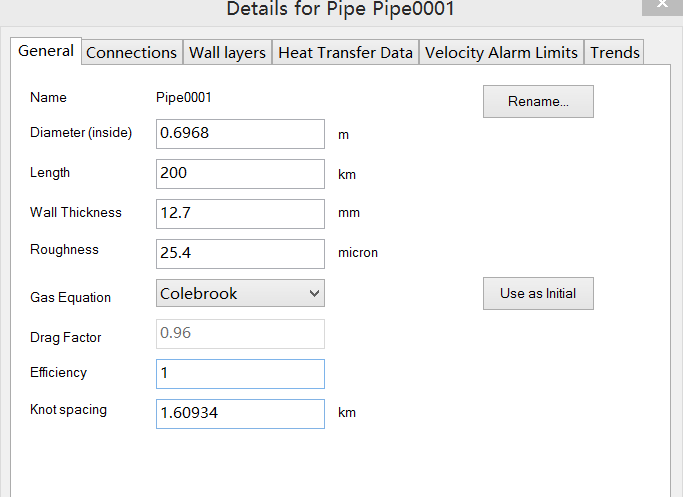Image resolution: width=683 pixels, height=497 pixels.
Task: Focus the Length input field
Action: coord(240,173)
